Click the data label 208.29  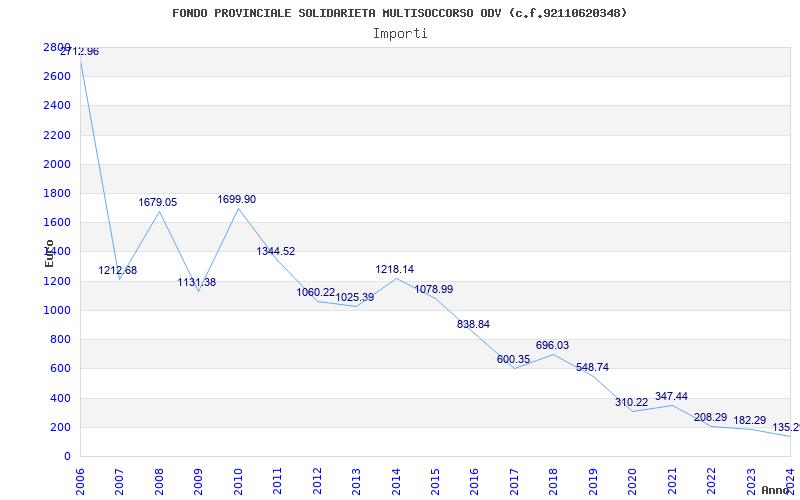coord(711,418)
